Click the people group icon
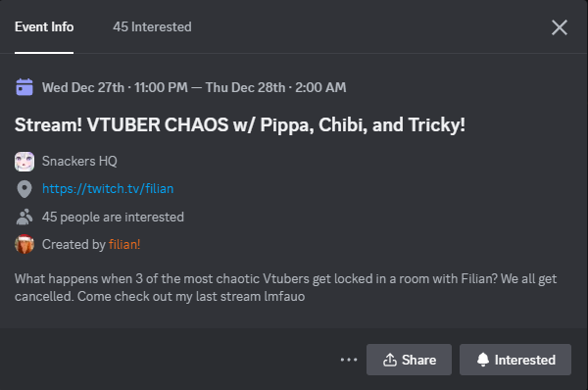Image resolution: width=588 pixels, height=390 pixels. (x=24, y=217)
